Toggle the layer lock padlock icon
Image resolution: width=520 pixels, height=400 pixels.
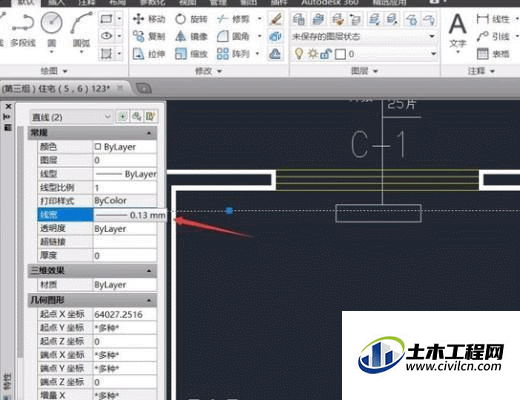(x=326, y=54)
